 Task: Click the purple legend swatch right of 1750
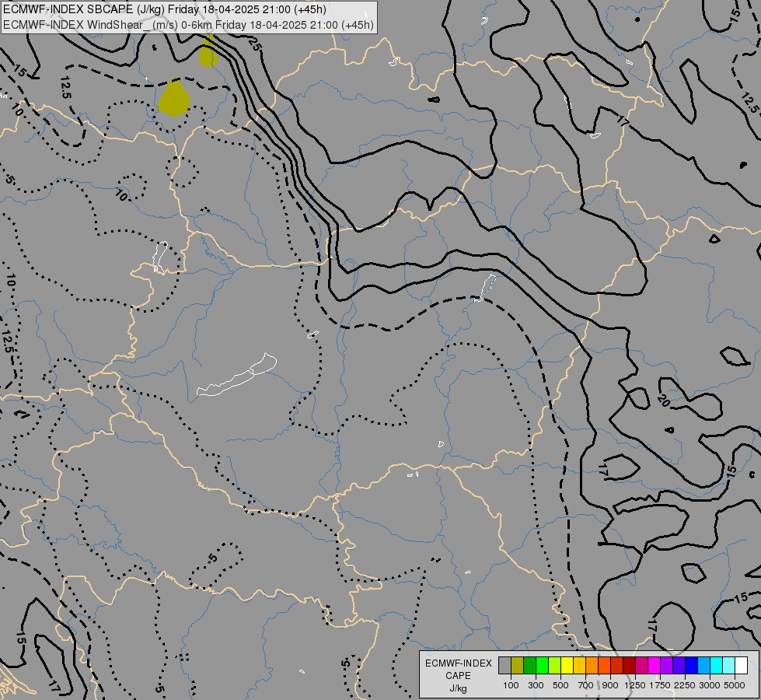pyautogui.click(x=666, y=666)
